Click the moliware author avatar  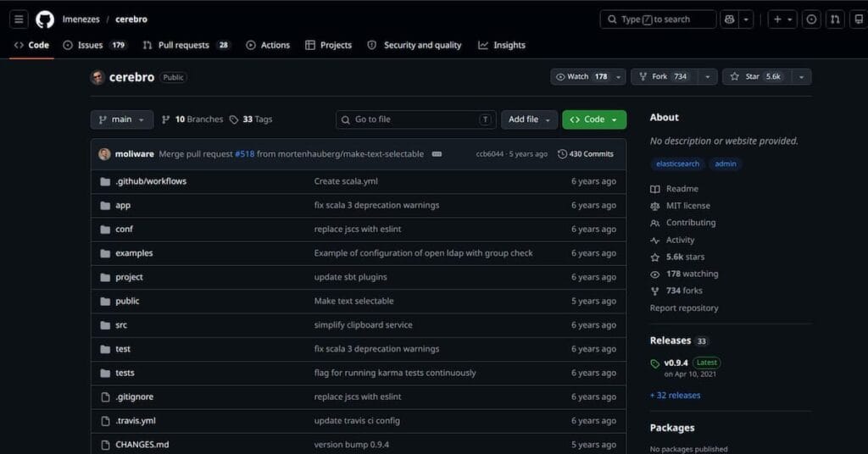click(104, 154)
